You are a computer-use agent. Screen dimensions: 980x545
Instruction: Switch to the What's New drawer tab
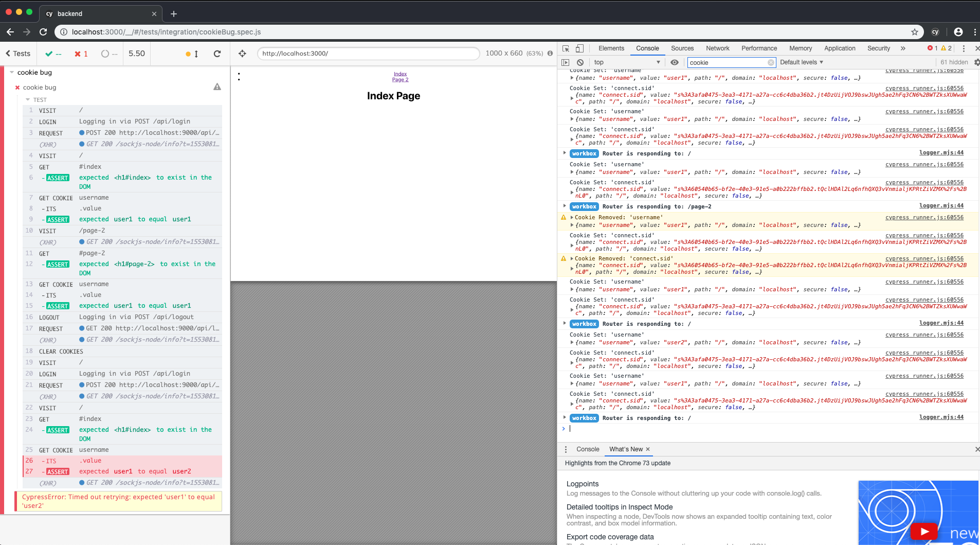point(625,449)
